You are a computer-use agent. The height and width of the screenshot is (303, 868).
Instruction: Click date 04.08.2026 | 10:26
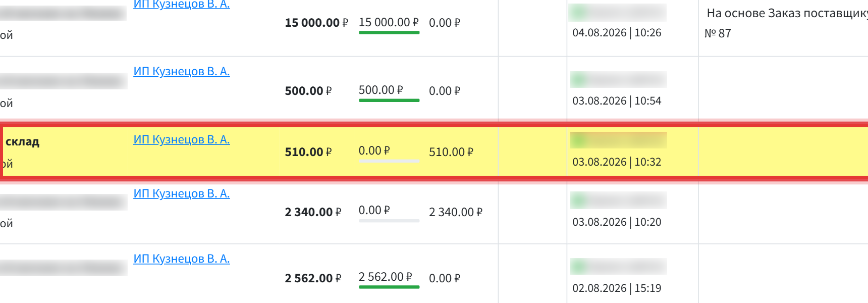tap(617, 33)
